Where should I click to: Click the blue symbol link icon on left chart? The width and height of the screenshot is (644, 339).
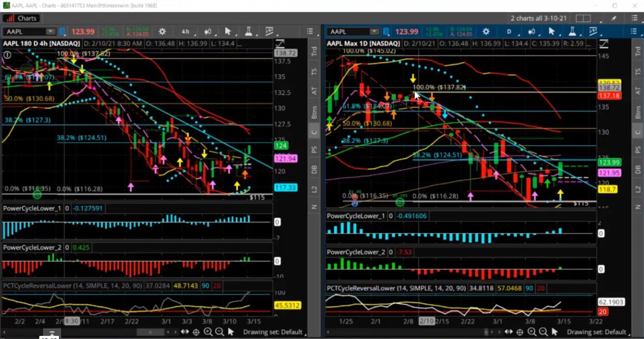click(x=63, y=32)
